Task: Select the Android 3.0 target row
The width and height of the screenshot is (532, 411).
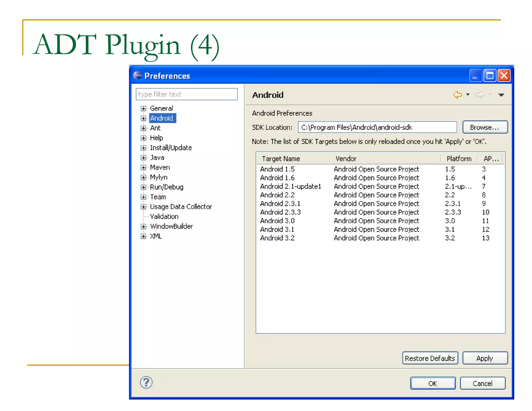Action: click(380, 221)
